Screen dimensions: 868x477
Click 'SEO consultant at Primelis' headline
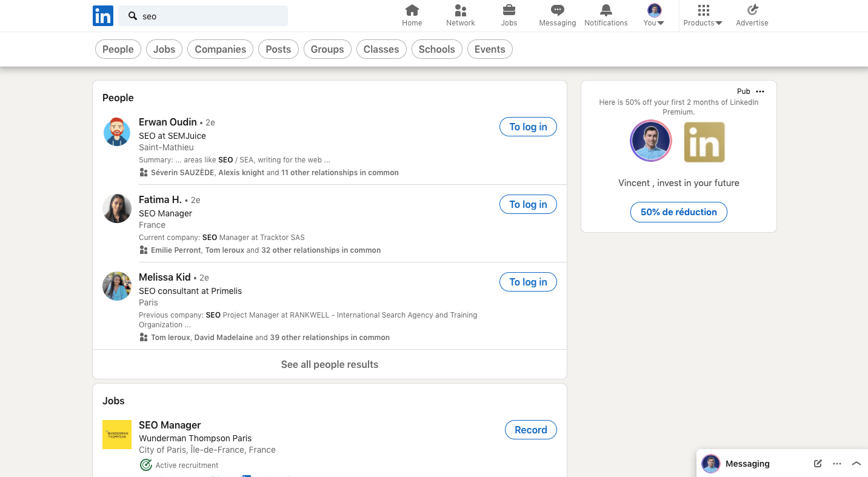point(190,291)
